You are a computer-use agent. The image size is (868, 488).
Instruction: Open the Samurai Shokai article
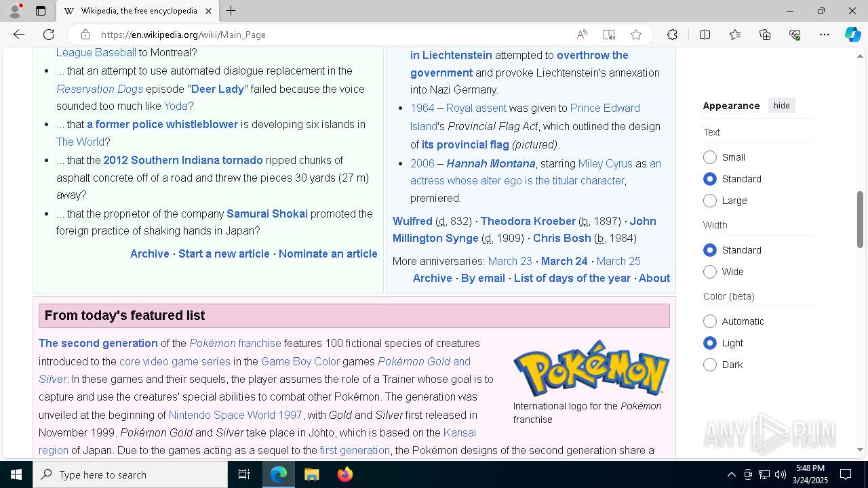(267, 213)
